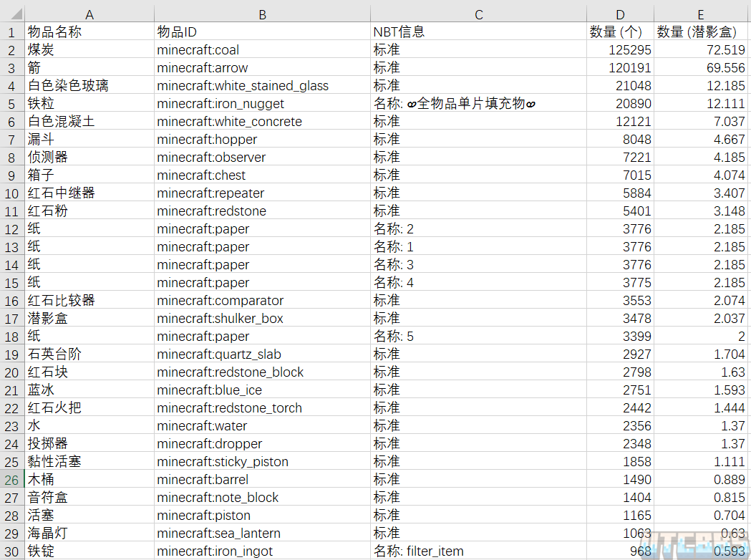Click the cell '物品ID'
Screen dimensions: 751x560
[x=262, y=32]
